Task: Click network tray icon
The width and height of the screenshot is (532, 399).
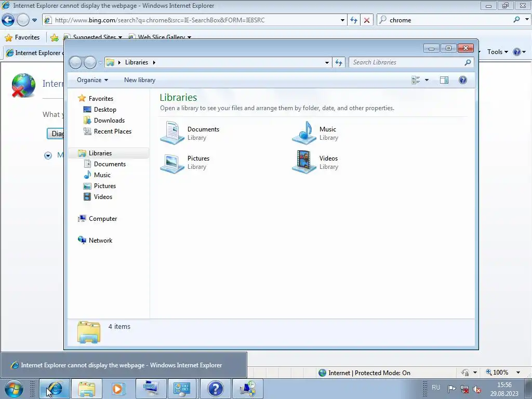Action: tap(464, 389)
